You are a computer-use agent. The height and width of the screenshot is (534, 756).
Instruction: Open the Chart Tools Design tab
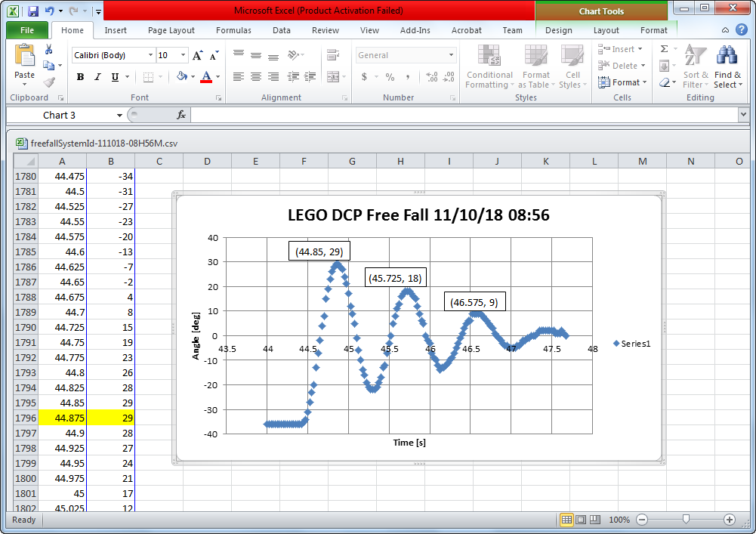[x=559, y=30]
